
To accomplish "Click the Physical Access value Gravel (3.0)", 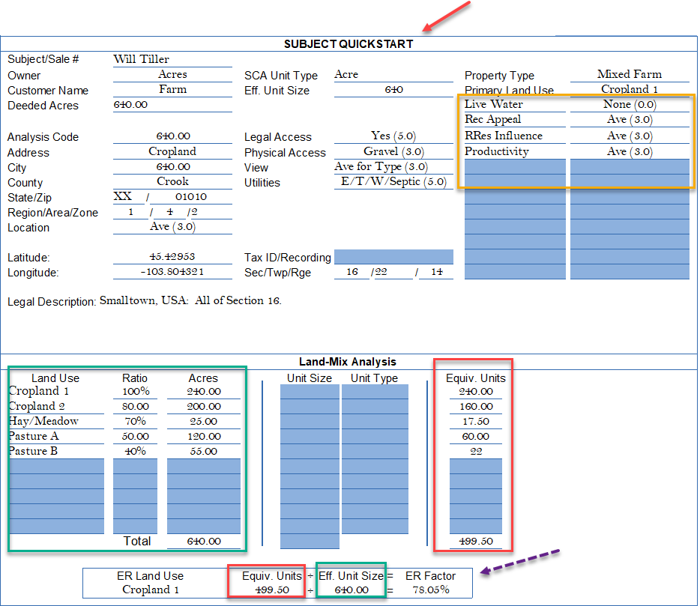I will click(393, 152).
